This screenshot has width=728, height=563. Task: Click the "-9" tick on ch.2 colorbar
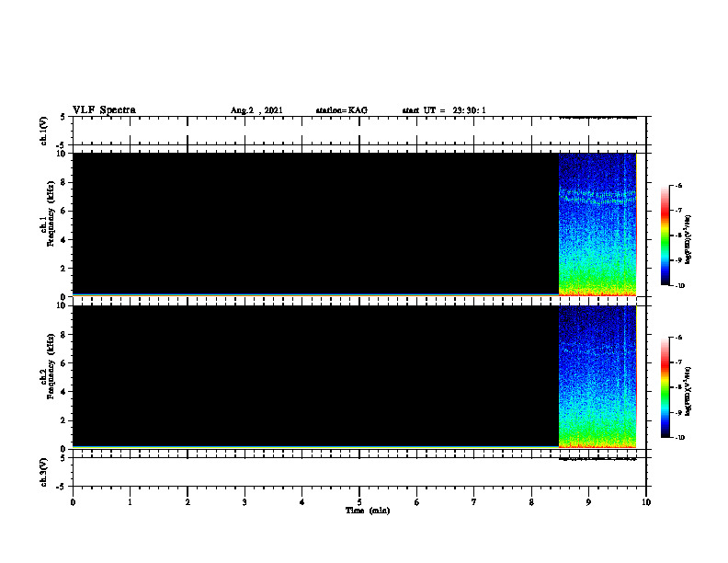click(x=678, y=412)
